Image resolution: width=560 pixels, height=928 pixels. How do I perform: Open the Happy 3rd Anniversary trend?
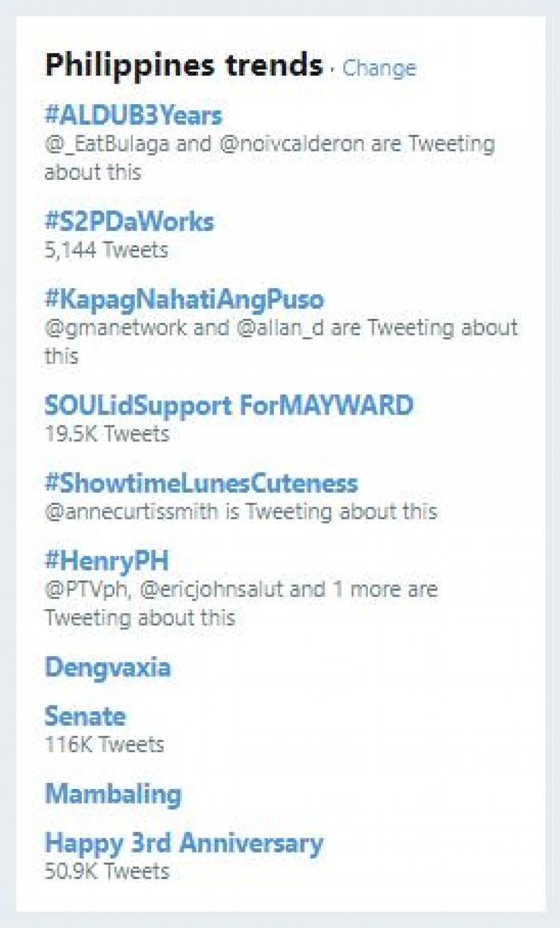pyautogui.click(x=184, y=843)
